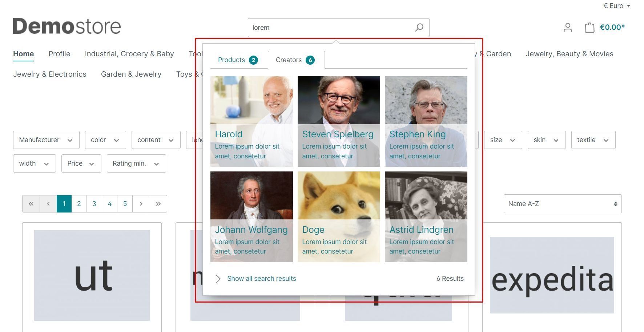Click the search magnifier icon
Screen dimensions: 644x332
coord(419,28)
